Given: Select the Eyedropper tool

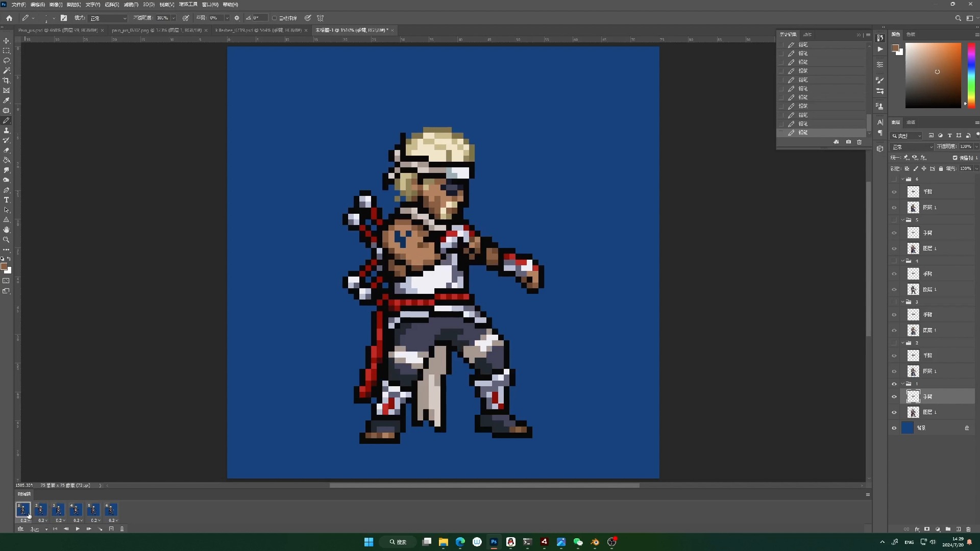Looking at the screenshot, I should pyautogui.click(x=7, y=101).
